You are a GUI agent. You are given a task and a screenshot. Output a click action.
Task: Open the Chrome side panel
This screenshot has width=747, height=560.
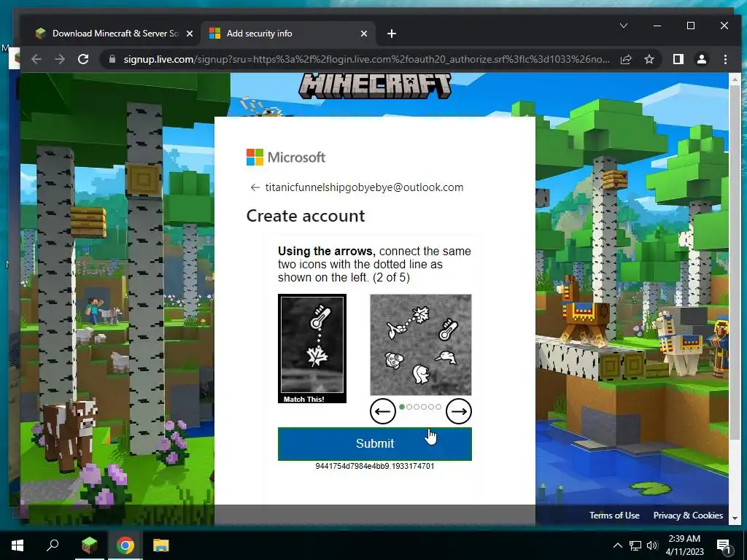point(678,59)
